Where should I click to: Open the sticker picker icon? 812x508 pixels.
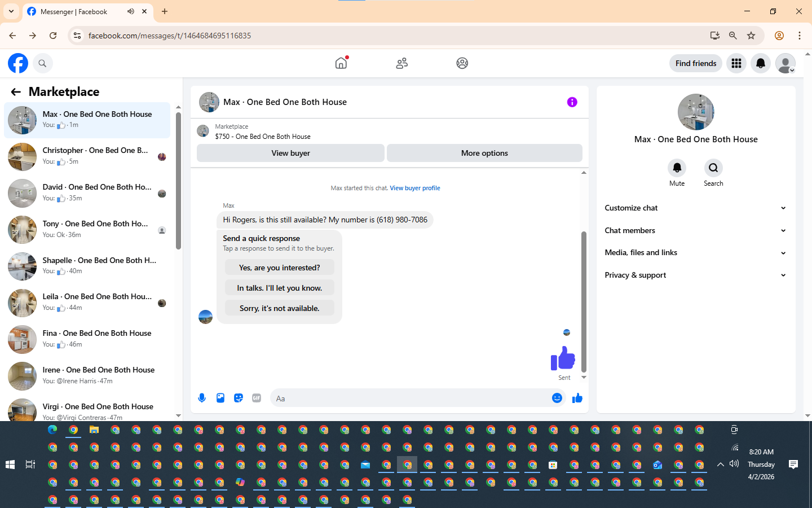click(239, 398)
